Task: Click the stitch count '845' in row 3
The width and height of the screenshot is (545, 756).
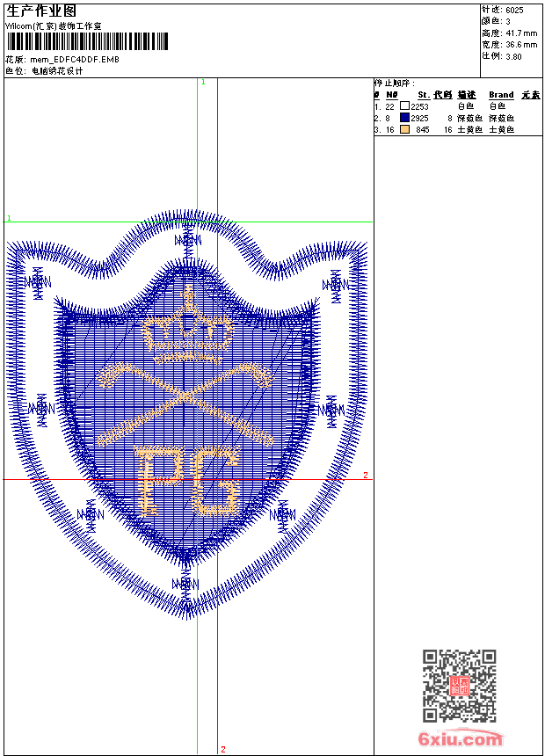Action: click(x=423, y=130)
